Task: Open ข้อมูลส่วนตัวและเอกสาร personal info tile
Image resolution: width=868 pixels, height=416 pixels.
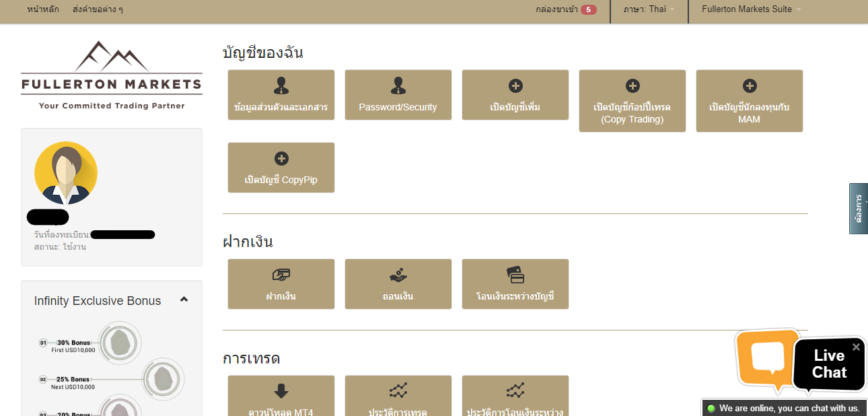Action: click(281, 95)
